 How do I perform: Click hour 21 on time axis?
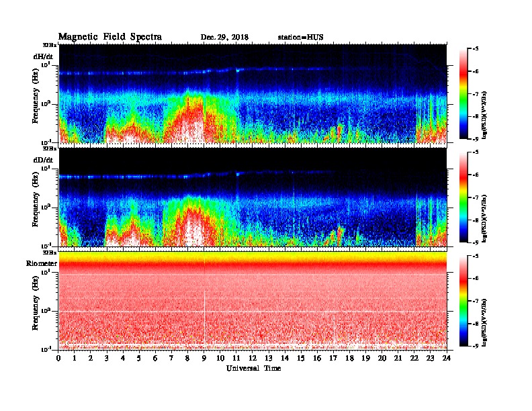[x=398, y=359]
